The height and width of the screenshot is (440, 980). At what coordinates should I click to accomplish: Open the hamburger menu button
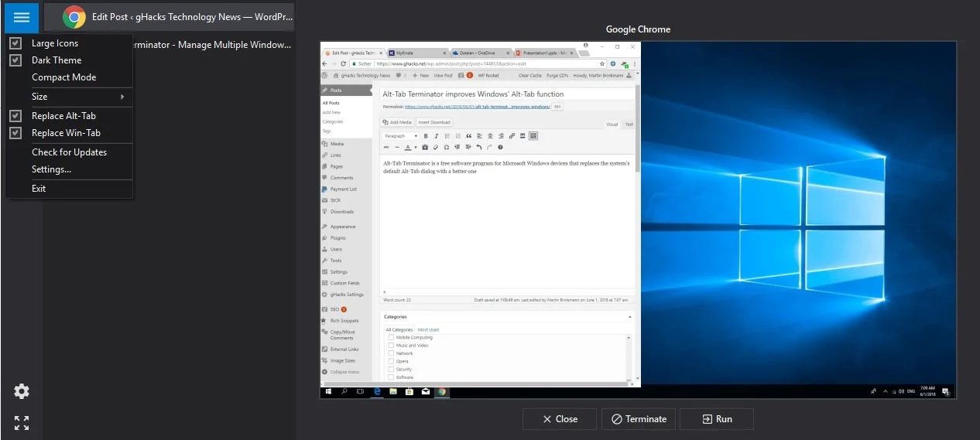tap(22, 17)
